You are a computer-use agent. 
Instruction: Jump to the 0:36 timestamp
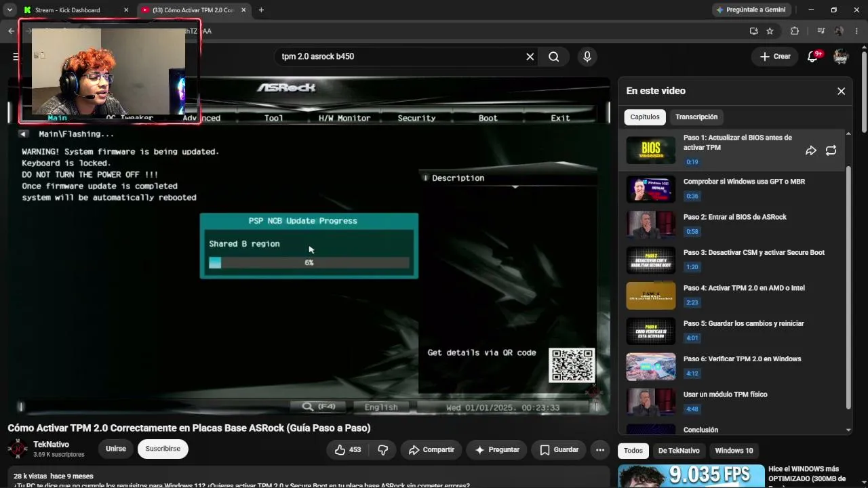(692, 197)
